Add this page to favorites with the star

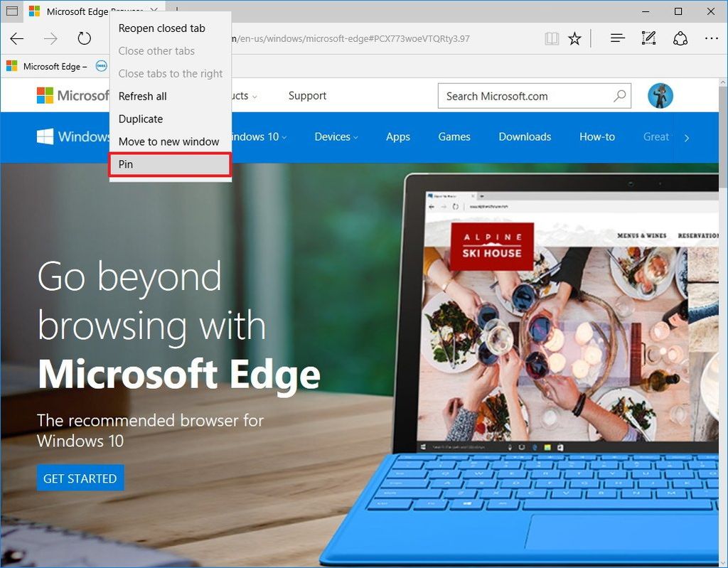[575, 38]
